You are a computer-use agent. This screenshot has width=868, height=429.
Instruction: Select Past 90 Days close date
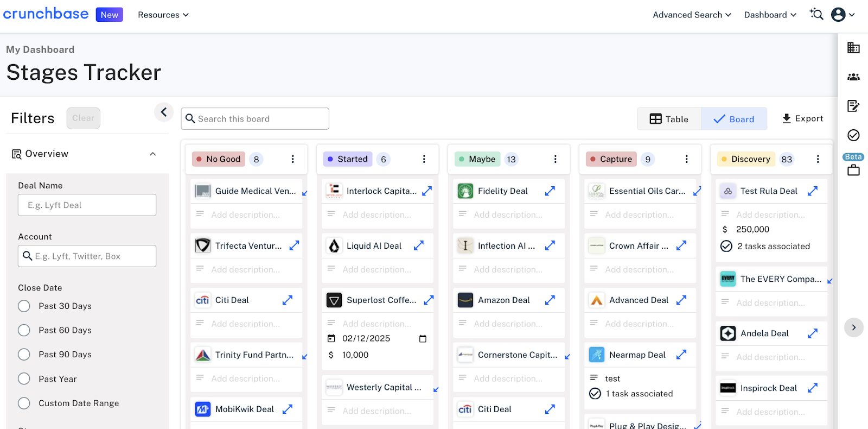click(24, 355)
